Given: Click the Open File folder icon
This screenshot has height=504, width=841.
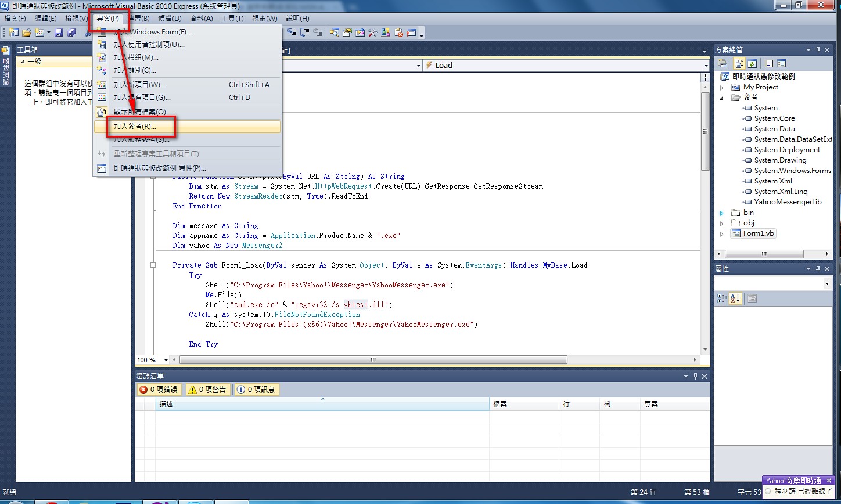Looking at the screenshot, I should point(27,33).
